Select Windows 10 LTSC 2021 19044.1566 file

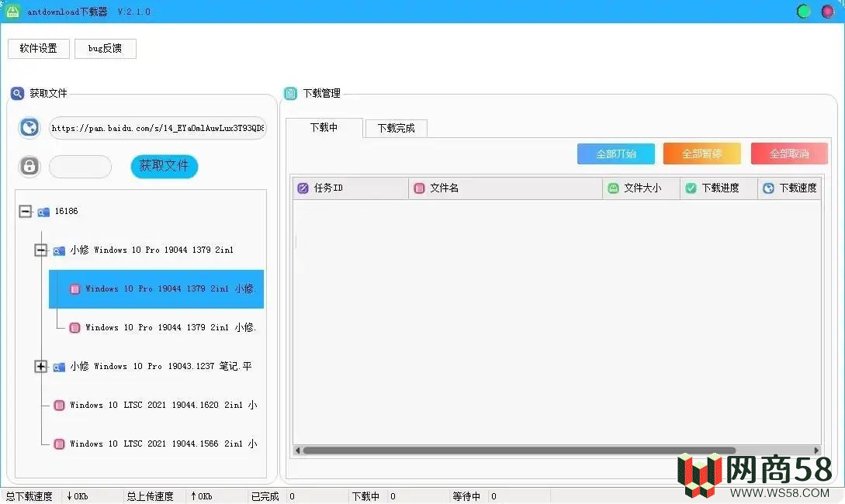click(163, 444)
